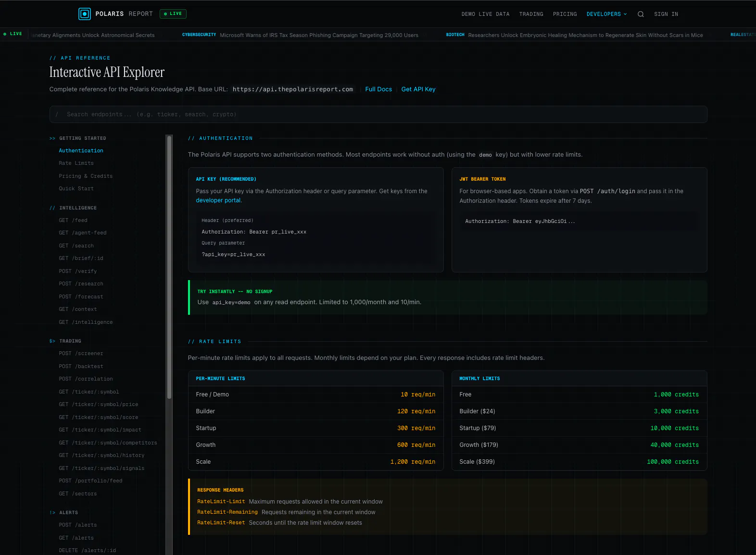Collapse the Intelligence sidebar section
756x555 pixels.
tap(73, 208)
